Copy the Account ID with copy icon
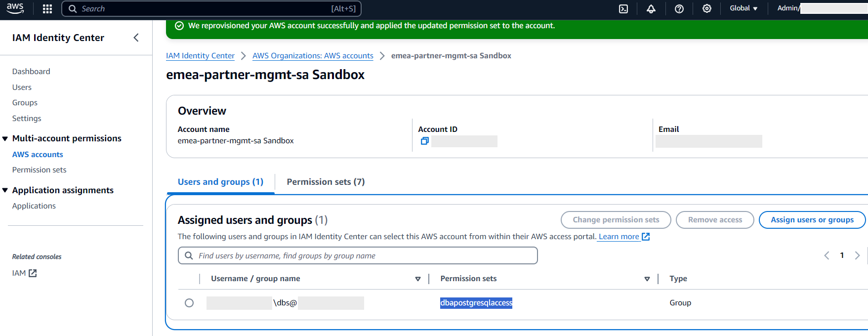This screenshot has width=868, height=336. point(424,141)
